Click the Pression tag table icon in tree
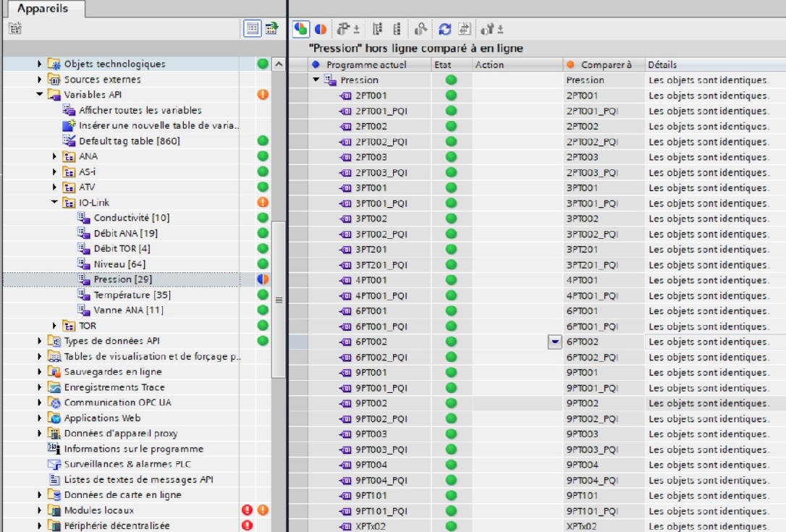 (x=84, y=279)
